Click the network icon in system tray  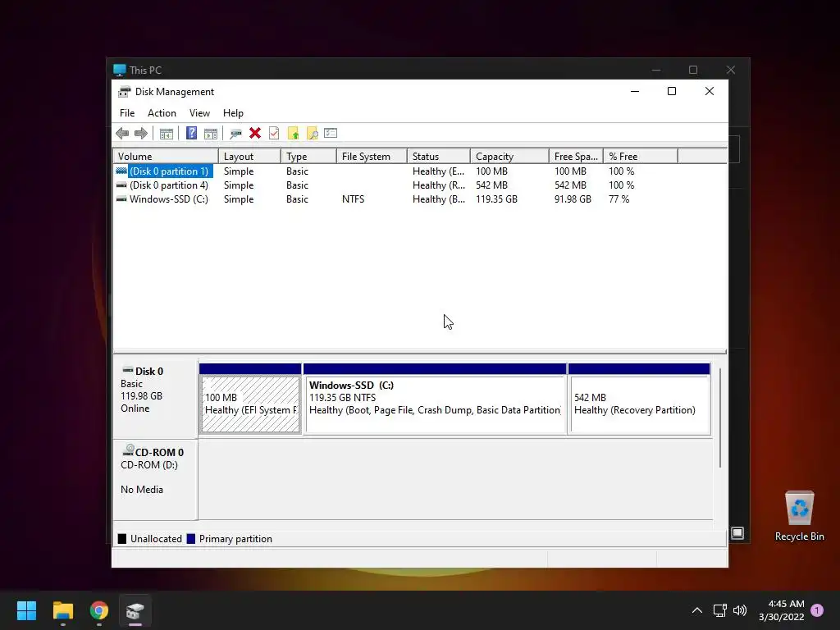tap(719, 610)
